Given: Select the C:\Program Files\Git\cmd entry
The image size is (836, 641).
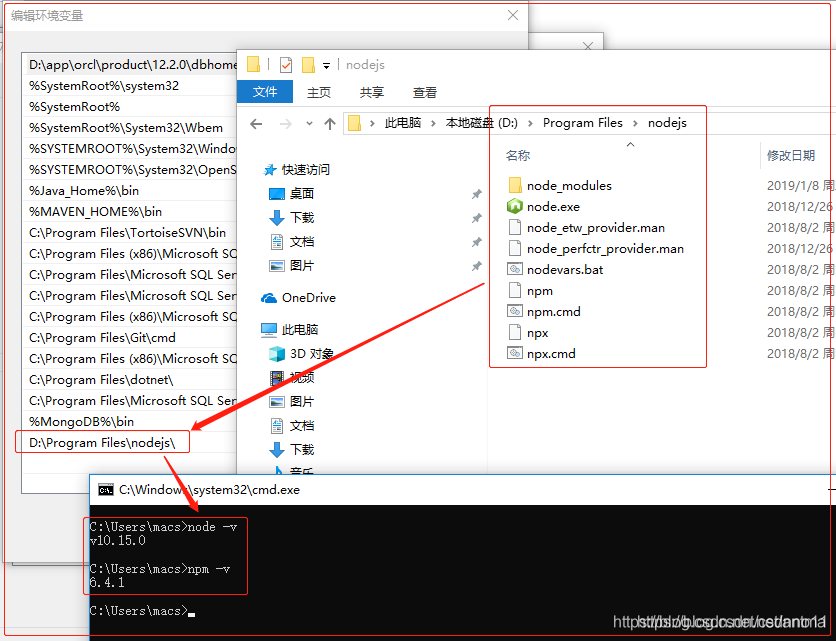Looking at the screenshot, I should point(130,338).
